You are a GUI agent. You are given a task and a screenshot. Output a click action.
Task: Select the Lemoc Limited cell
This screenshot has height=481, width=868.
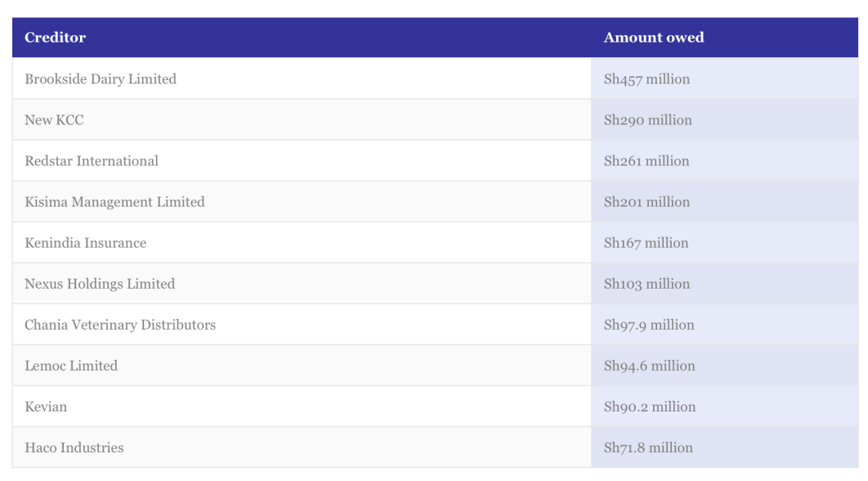(302, 366)
